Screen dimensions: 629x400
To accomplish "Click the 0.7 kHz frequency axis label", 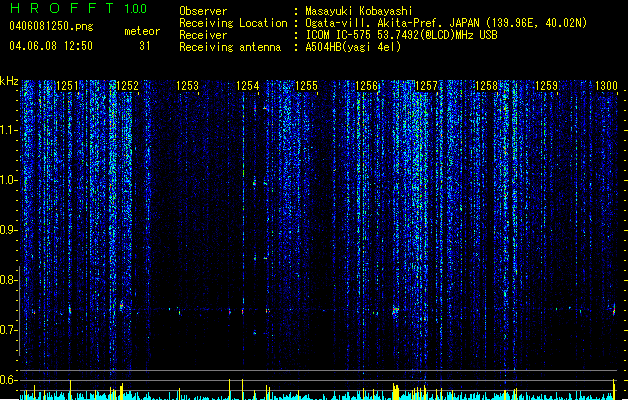I will 8,330.
